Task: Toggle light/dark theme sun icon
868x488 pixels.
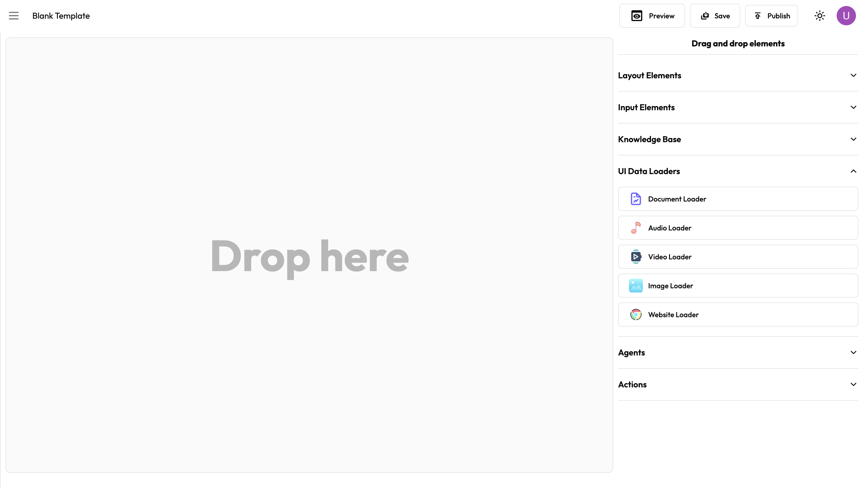Action: [x=819, y=16]
